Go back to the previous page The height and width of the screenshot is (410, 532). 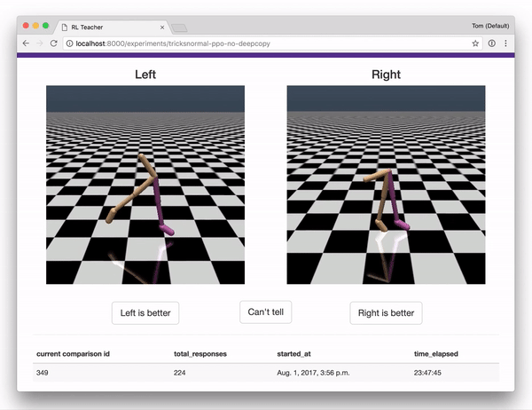coord(26,43)
